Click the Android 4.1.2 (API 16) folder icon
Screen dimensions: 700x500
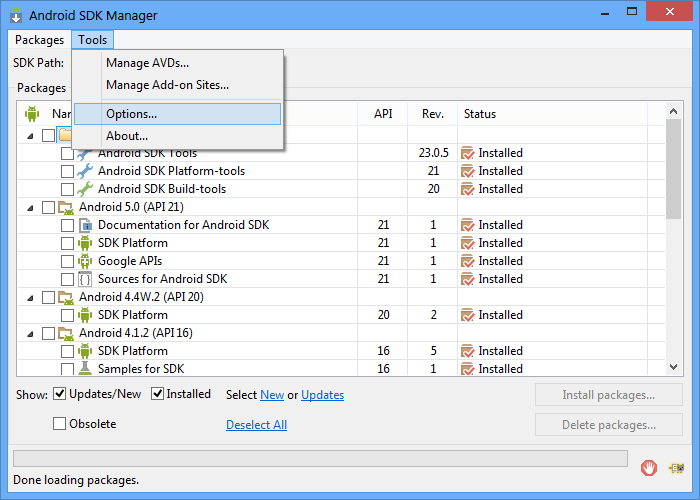click(x=66, y=333)
